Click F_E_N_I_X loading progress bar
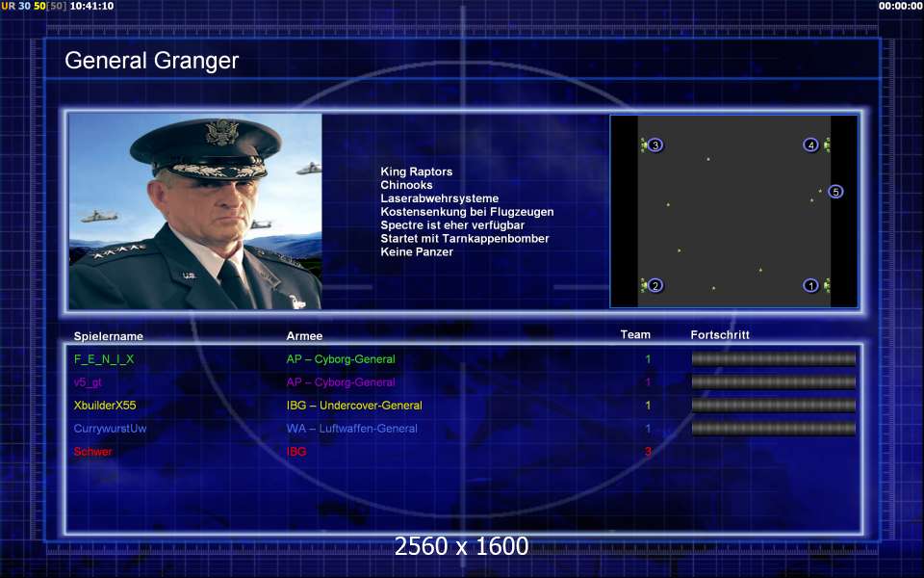The image size is (924, 578). [x=773, y=358]
